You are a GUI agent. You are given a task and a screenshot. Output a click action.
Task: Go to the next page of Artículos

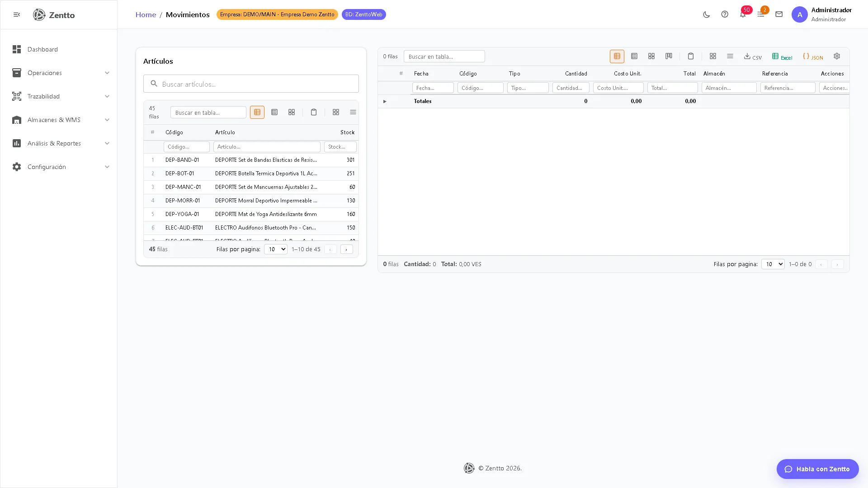point(347,249)
